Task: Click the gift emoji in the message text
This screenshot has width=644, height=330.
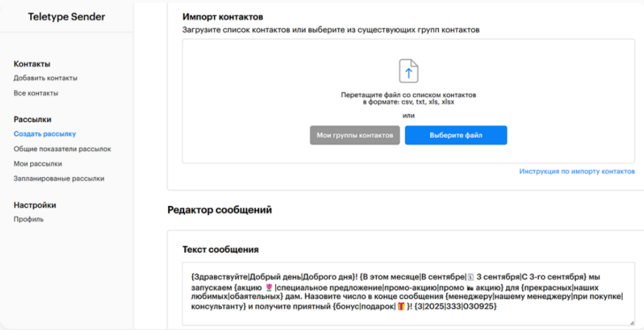Action: pyautogui.click(x=402, y=307)
